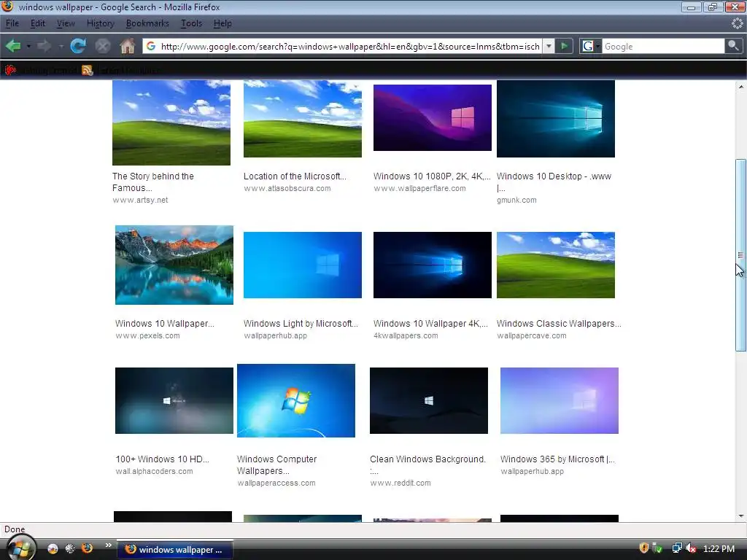Image resolution: width=747 pixels, height=560 pixels.
Task: Click the Windows 365 lavender thumbnail
Action: (560, 400)
